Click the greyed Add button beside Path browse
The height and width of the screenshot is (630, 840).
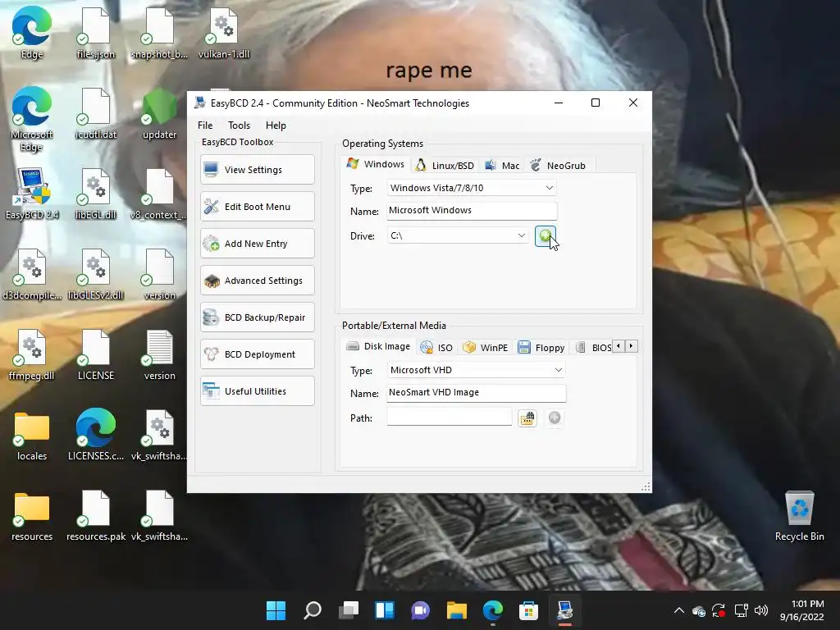(555, 418)
